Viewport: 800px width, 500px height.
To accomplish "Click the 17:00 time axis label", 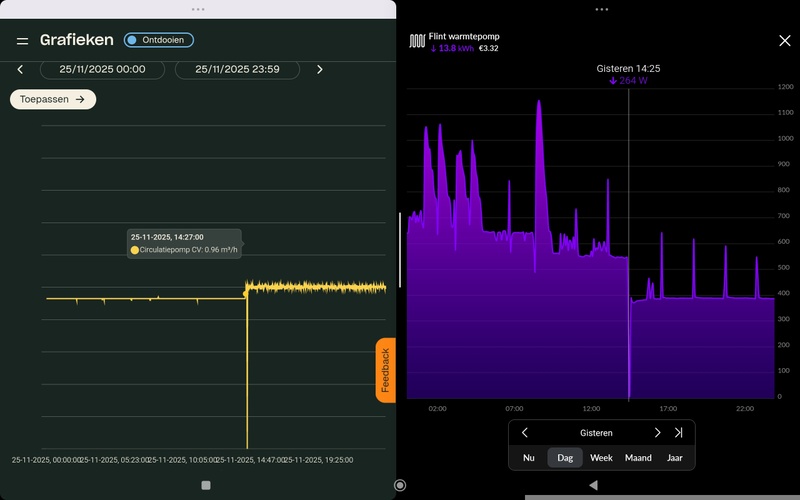I will pos(668,409).
